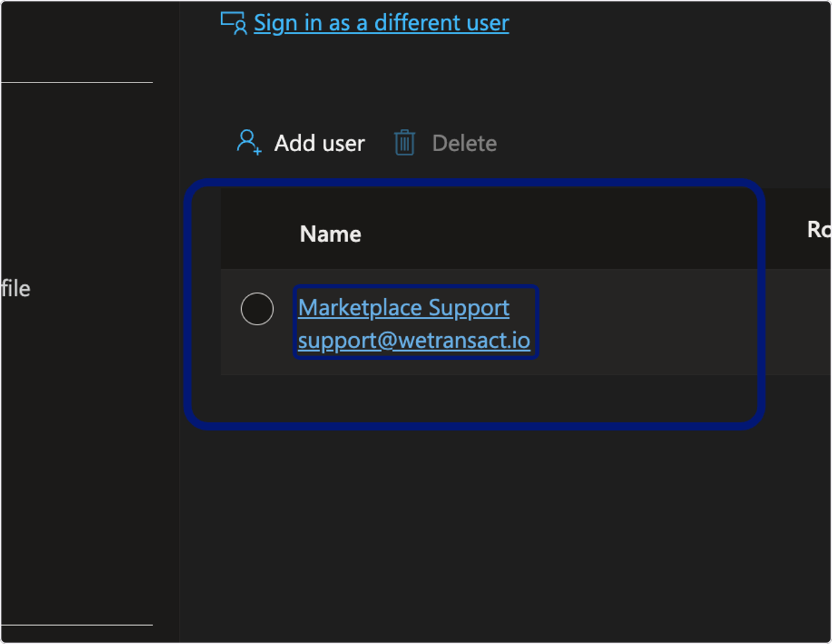Image resolution: width=832 pixels, height=644 pixels.
Task: Click the Sign in as a different user link
Action: point(381,23)
